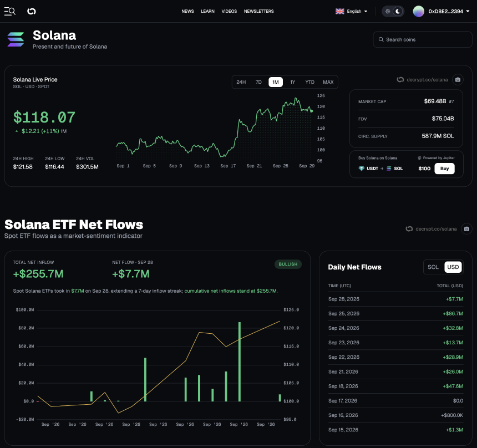Expand the English language dropdown

coord(351,11)
